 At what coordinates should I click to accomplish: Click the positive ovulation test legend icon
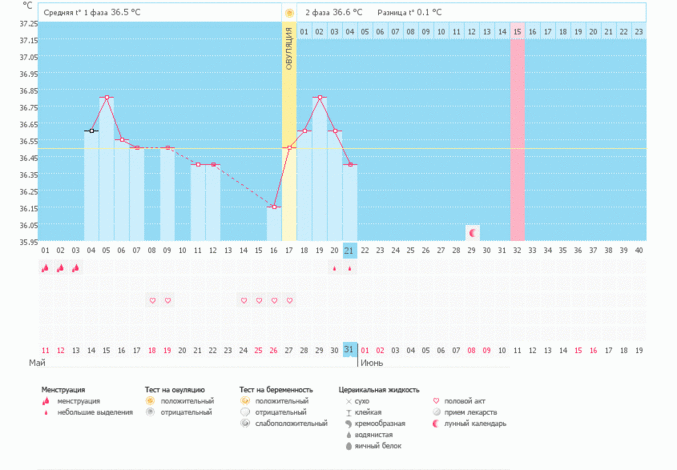[x=150, y=401]
